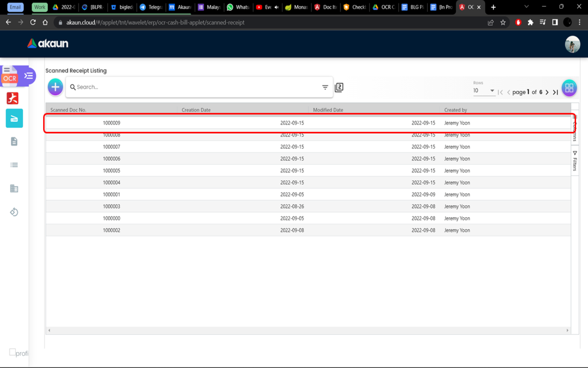This screenshot has width=588, height=368.
Task: Go to the browser home page
Action: click(x=45, y=22)
